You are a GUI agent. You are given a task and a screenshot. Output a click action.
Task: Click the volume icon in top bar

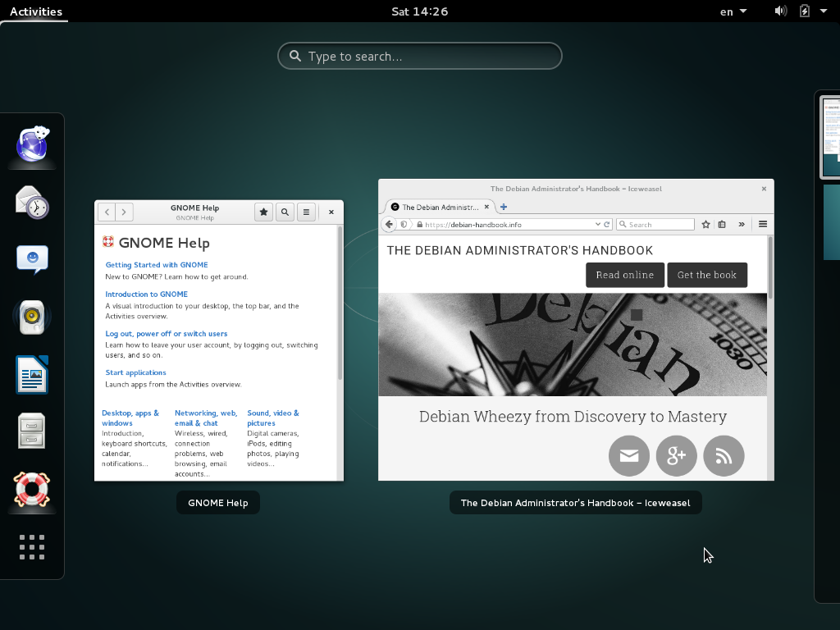click(780, 11)
